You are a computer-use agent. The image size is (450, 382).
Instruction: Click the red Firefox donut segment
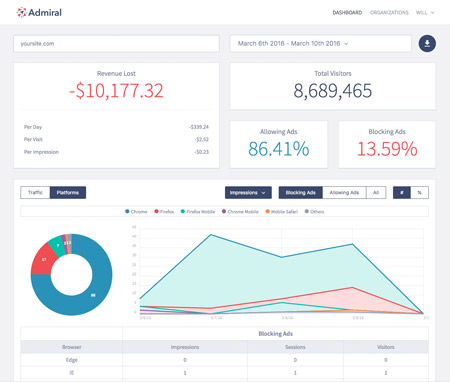[x=43, y=260]
